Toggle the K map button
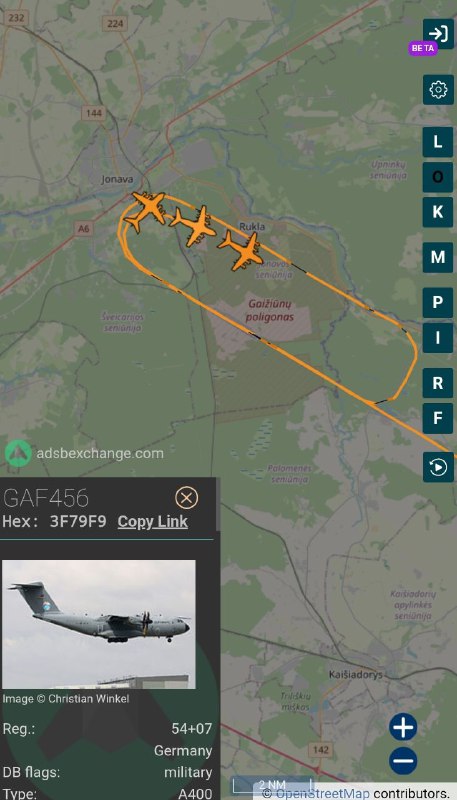The height and width of the screenshot is (800, 457). click(x=438, y=212)
